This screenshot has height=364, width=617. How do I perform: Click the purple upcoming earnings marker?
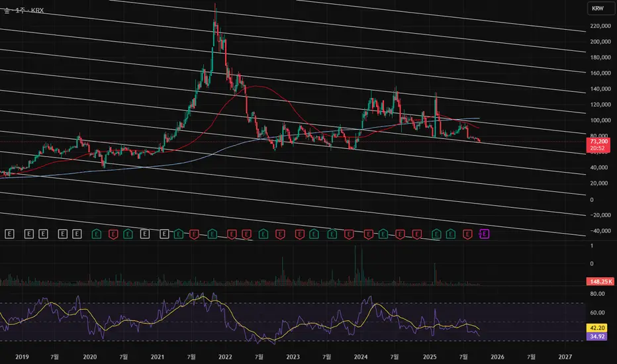pyautogui.click(x=485, y=234)
